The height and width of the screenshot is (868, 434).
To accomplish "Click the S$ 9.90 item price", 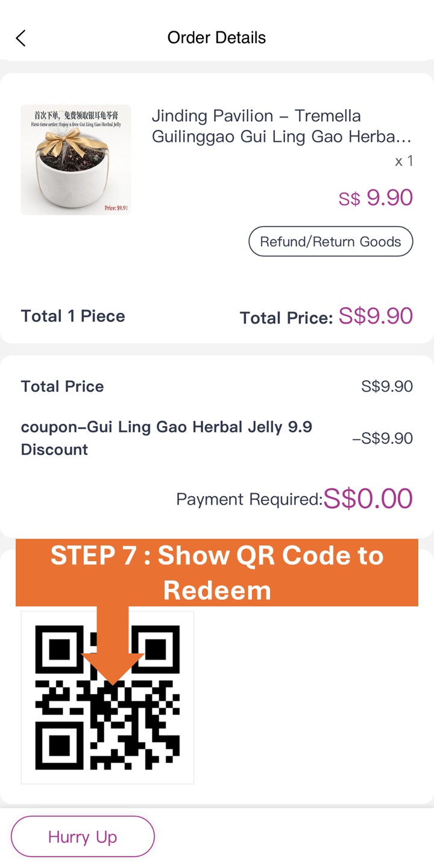I will pos(375,198).
